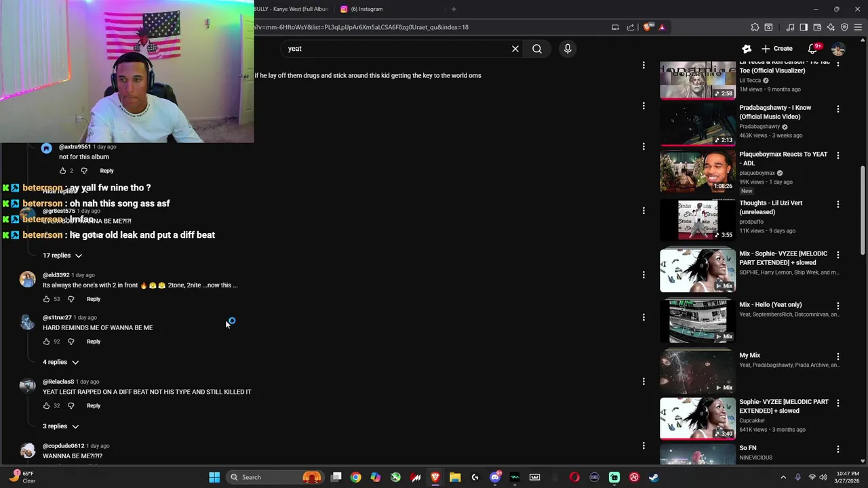868x488 pixels.
Task: Click the Brave Shields lion icon
Action: tap(648, 27)
